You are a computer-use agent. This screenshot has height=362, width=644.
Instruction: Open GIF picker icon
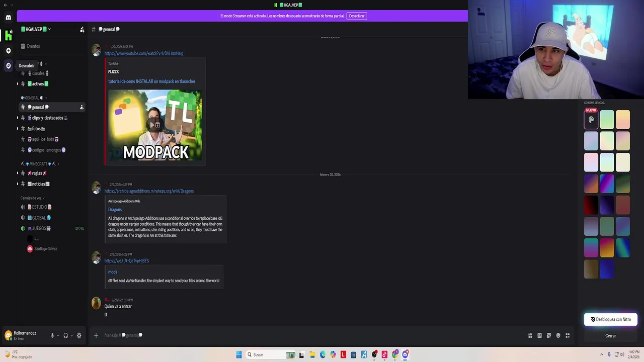(x=539, y=336)
